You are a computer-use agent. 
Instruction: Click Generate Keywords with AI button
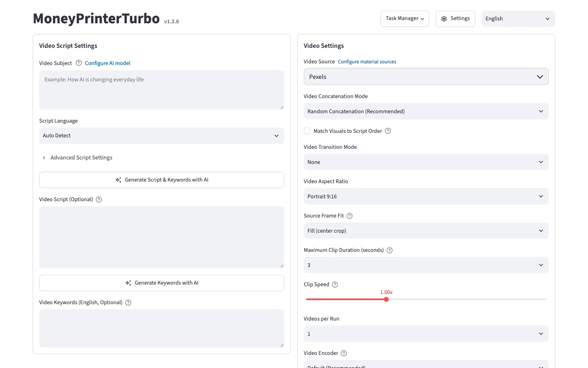[161, 283]
